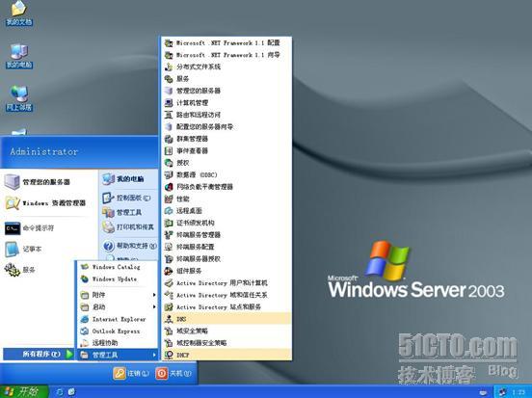Open 授权 item

[x=226, y=163]
